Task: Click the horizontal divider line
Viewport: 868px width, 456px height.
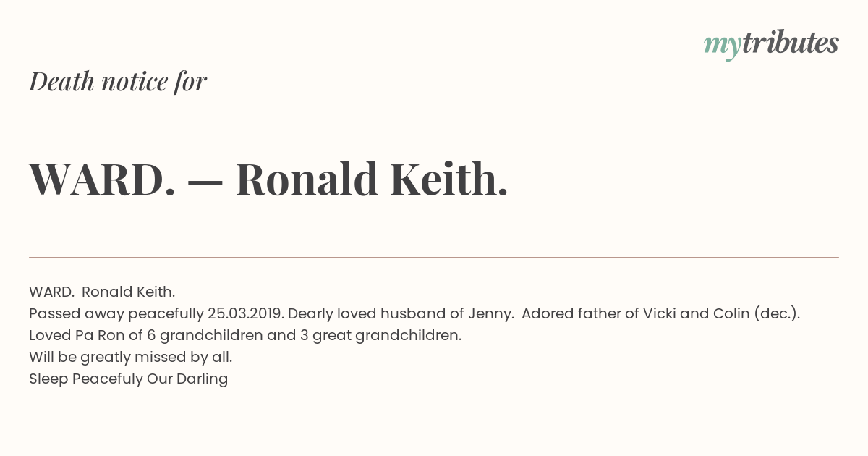Action: pos(434,257)
